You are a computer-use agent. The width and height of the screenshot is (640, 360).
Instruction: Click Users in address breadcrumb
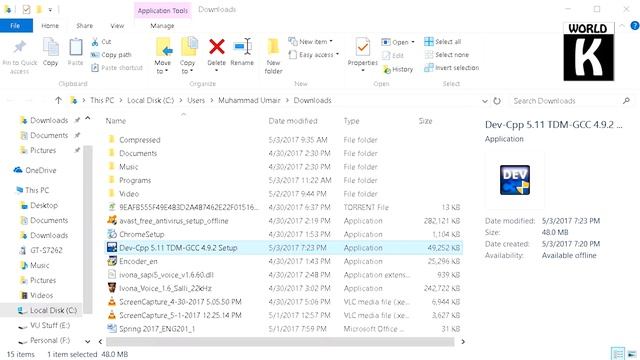click(x=196, y=100)
